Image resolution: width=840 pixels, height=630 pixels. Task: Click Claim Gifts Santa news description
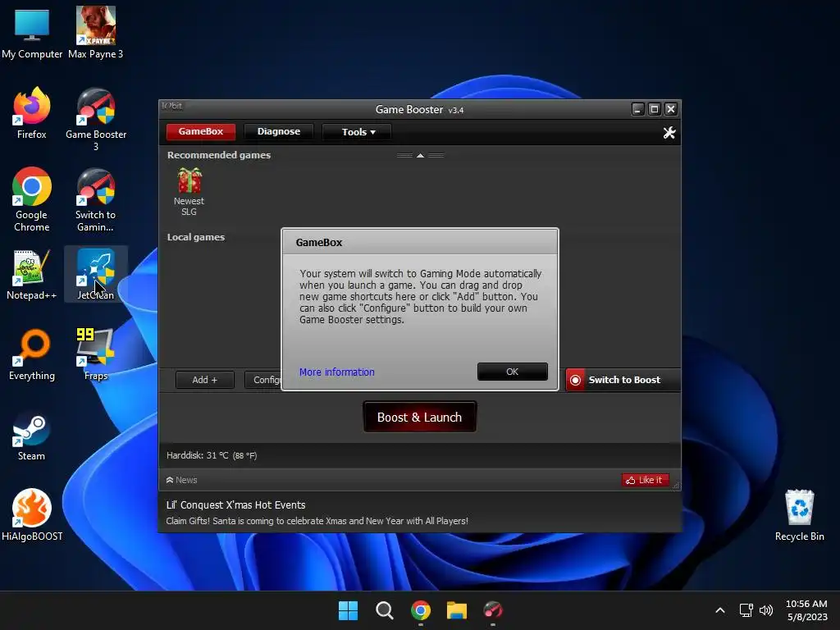click(317, 521)
